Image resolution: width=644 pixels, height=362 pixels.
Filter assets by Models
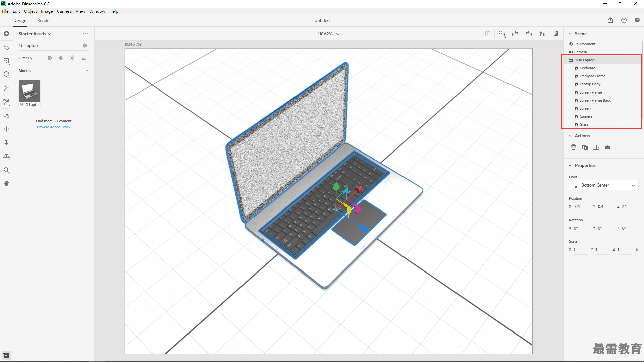pos(50,58)
